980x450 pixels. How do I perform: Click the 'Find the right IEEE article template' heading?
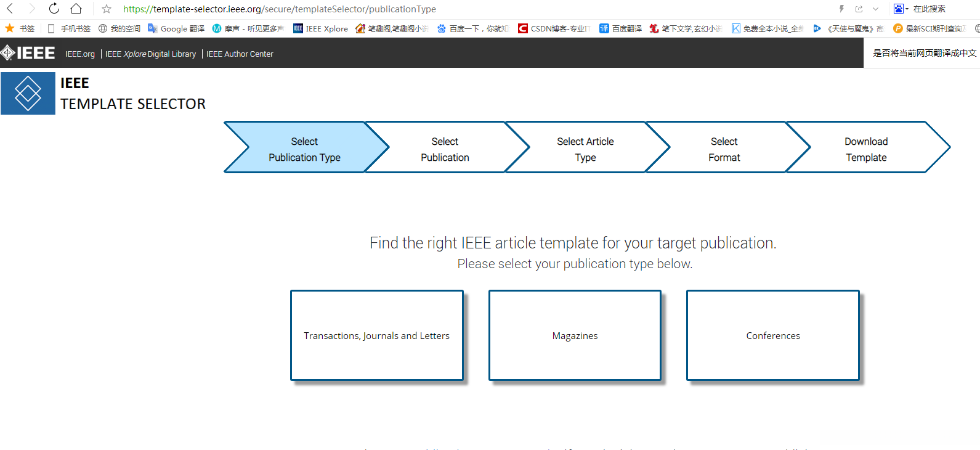point(573,243)
